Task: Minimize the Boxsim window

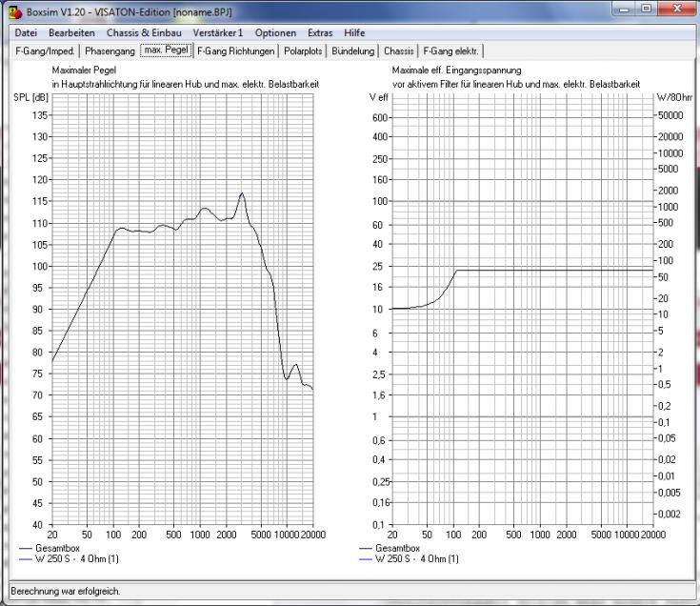Action: [624, 9]
